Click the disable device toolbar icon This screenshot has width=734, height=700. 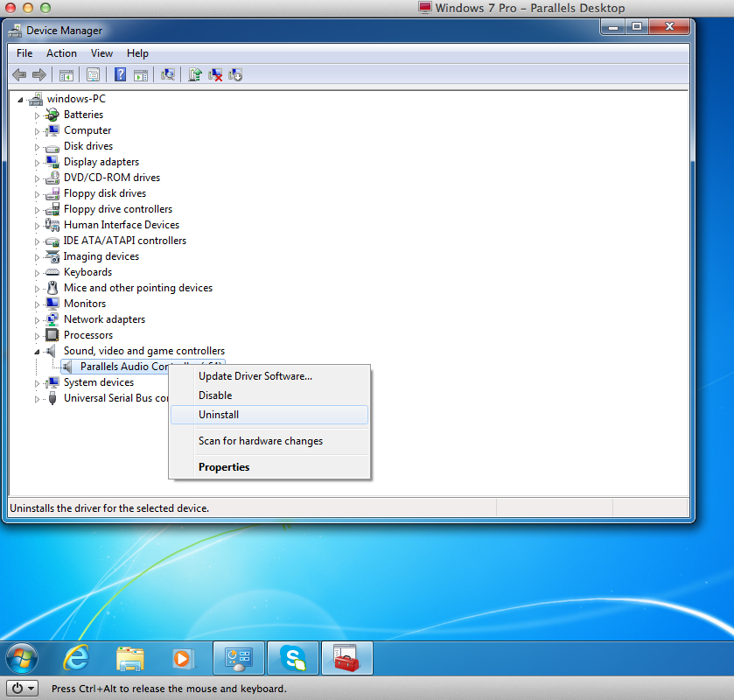(x=235, y=74)
